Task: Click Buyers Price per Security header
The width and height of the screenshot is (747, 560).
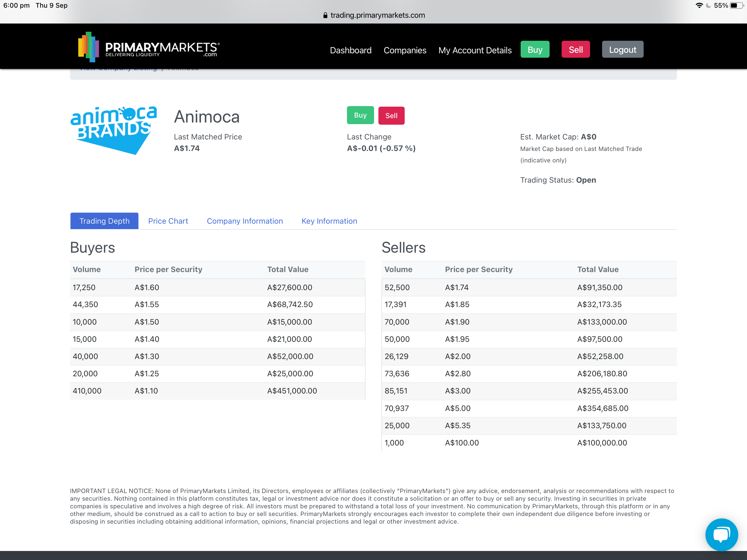Action: (x=168, y=269)
